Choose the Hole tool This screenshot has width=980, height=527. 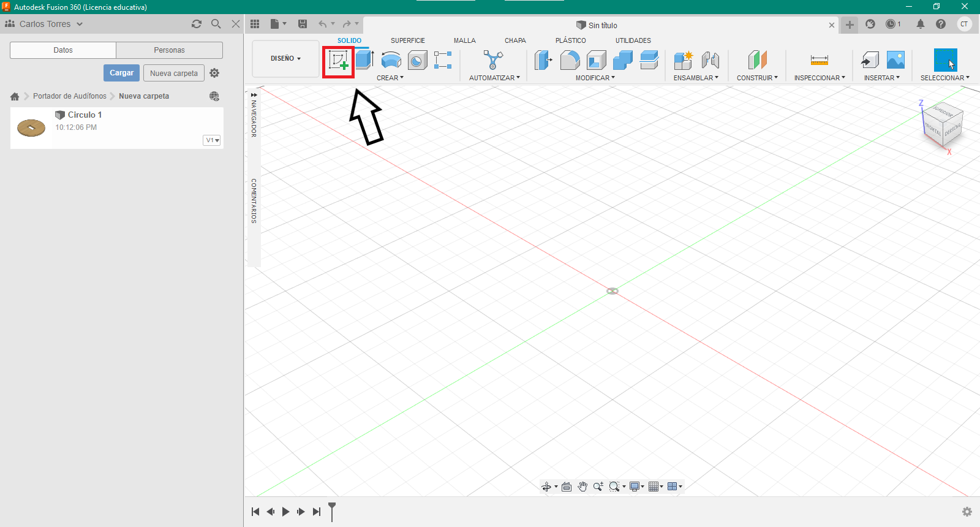[x=417, y=60]
